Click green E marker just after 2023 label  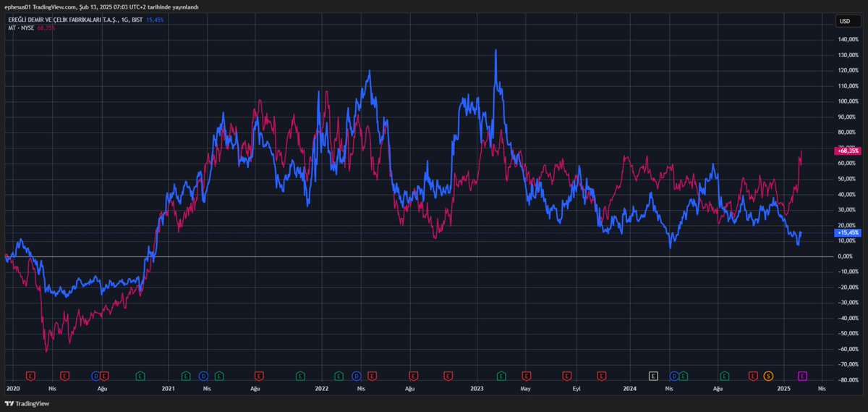(x=501, y=376)
